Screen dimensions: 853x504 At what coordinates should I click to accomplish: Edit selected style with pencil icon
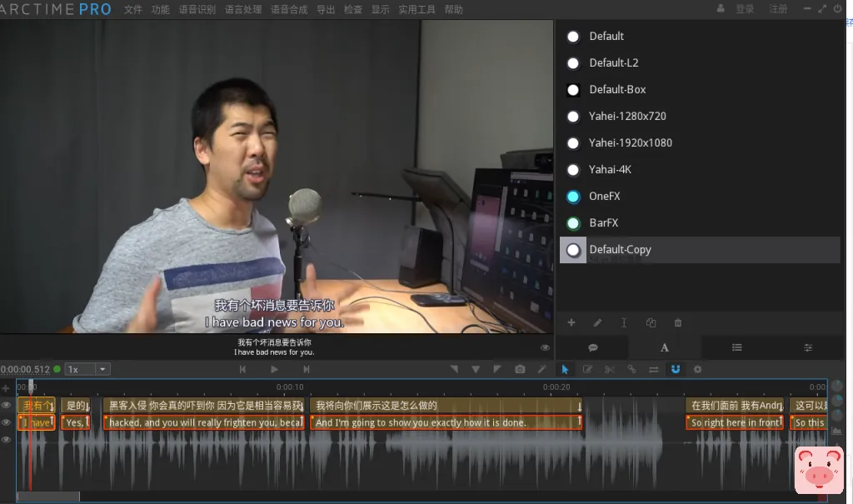pyautogui.click(x=597, y=323)
